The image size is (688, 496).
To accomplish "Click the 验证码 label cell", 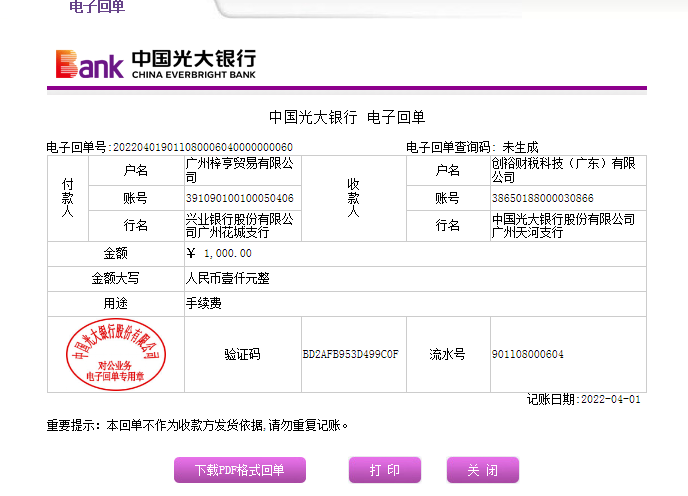I will click(243, 354).
